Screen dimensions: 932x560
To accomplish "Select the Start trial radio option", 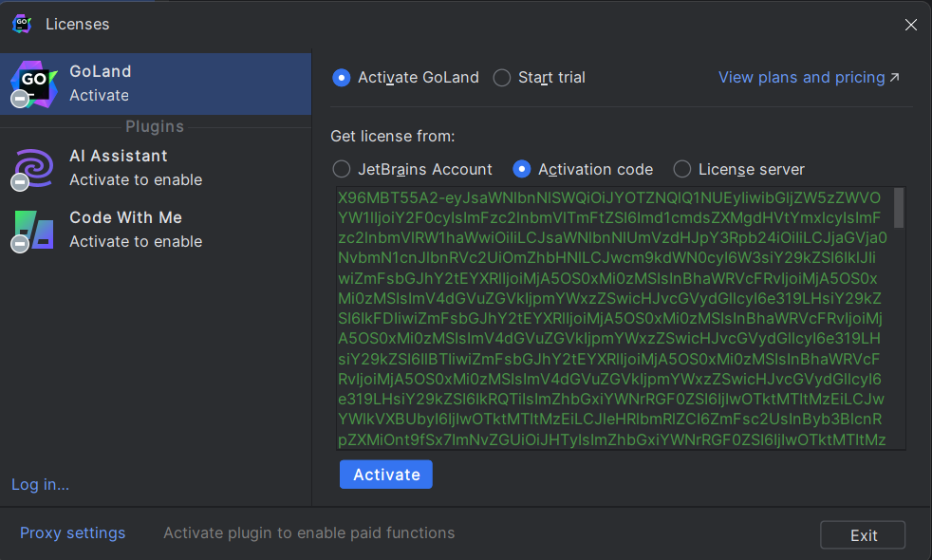I will [502, 78].
